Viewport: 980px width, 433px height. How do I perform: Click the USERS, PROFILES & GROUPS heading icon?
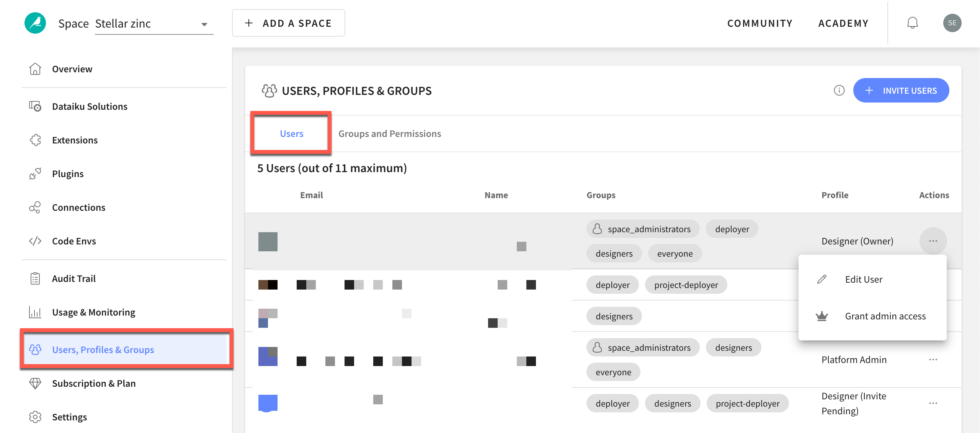pos(269,91)
